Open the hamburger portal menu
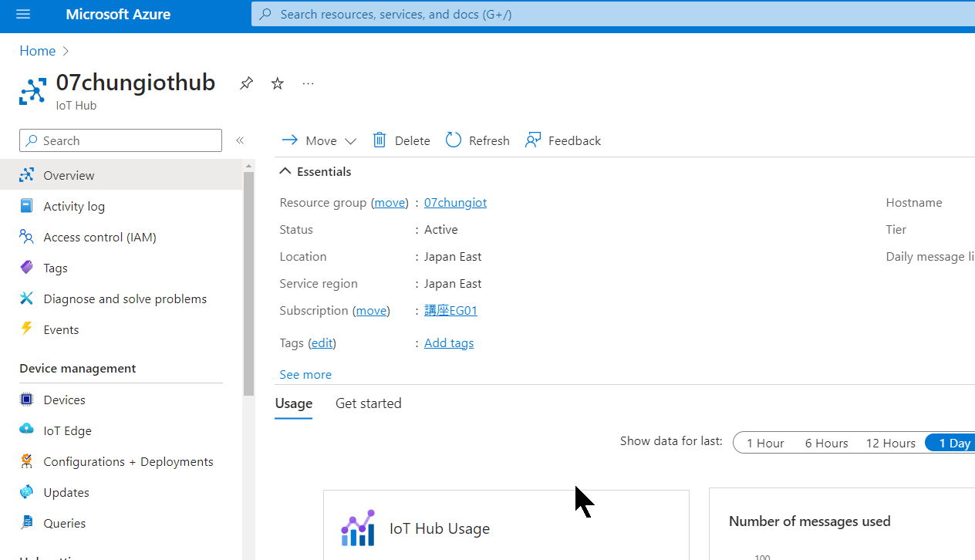This screenshot has height=560, width=975. [x=22, y=15]
